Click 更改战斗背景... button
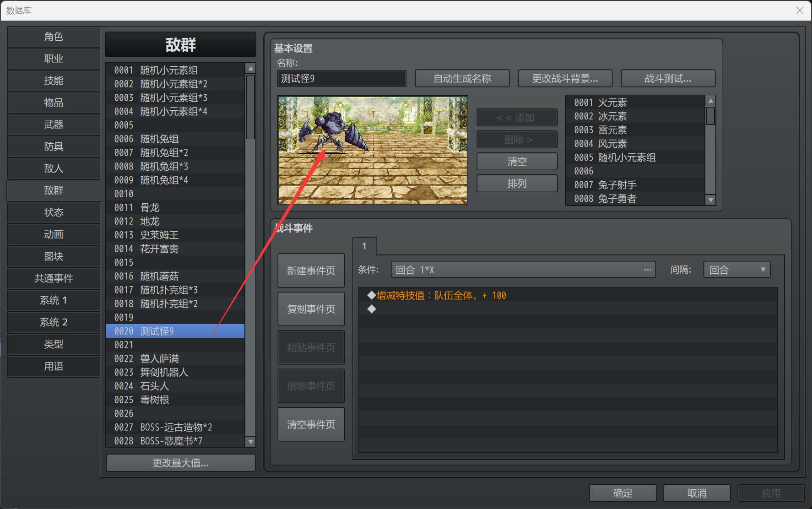This screenshot has height=509, width=812. [x=565, y=78]
